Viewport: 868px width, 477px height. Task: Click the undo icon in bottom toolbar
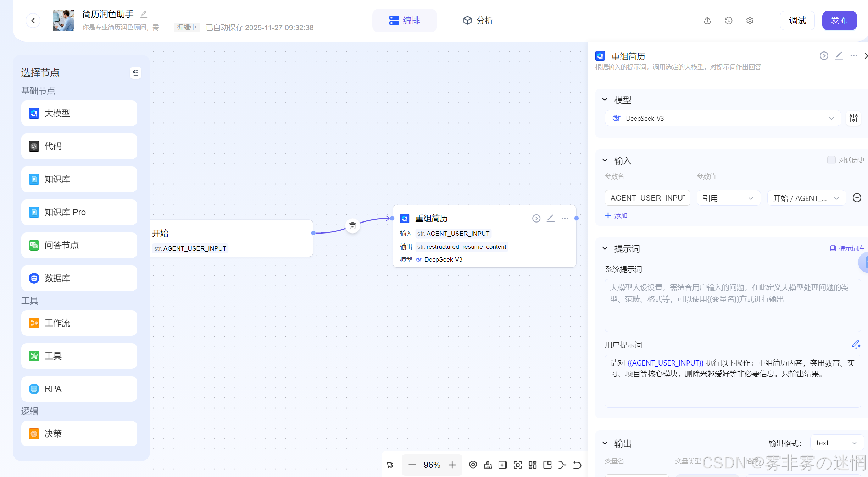click(x=577, y=465)
